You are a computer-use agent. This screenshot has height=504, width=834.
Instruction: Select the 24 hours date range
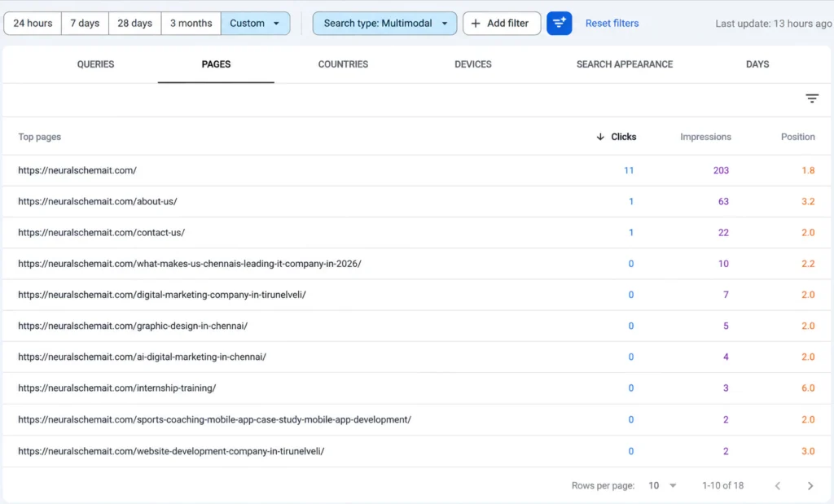pos(33,24)
